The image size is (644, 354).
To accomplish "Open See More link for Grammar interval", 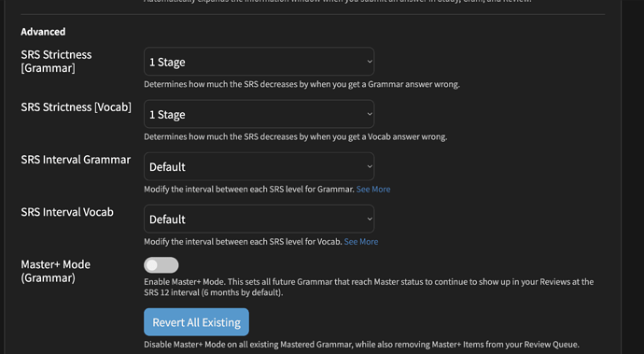I will (373, 189).
